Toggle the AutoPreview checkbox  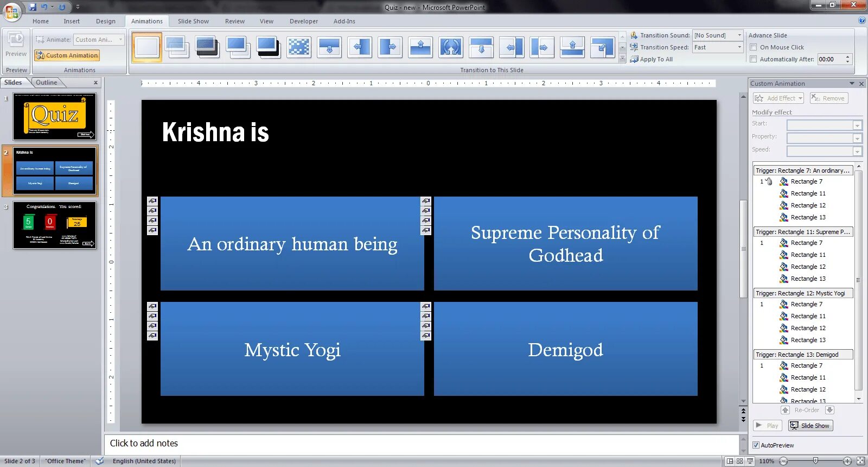click(x=756, y=445)
